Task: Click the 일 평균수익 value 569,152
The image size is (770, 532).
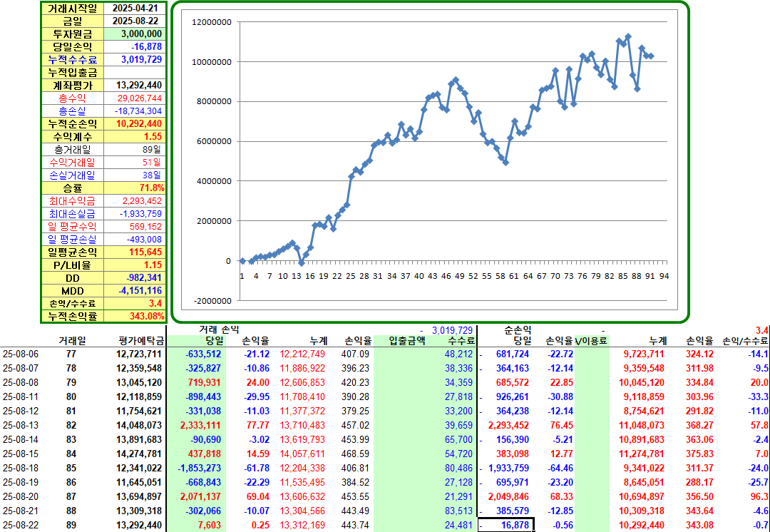Action: 135,227
